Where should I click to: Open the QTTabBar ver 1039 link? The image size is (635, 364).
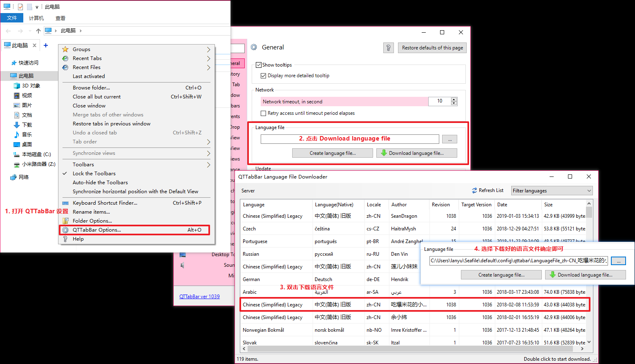[x=199, y=297]
